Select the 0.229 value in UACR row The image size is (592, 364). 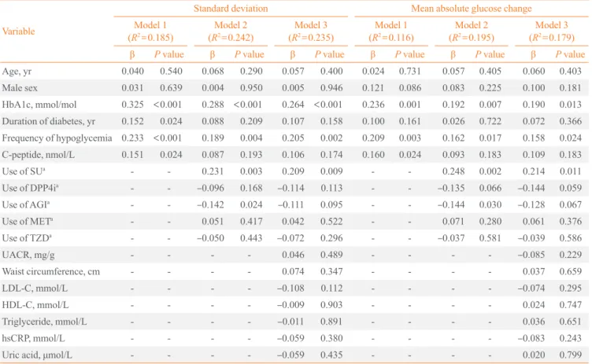[571, 255]
